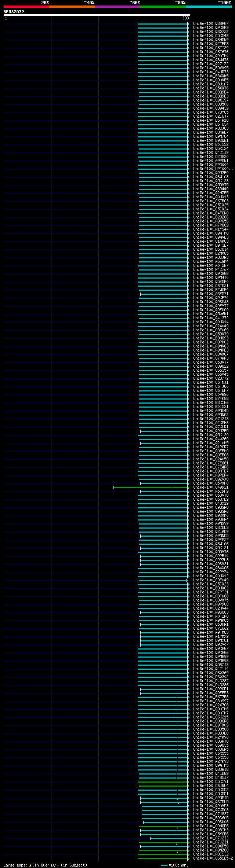235x868 pixels.
Task: Select label UniRef100_A8SJQ3
Action: pyautogui.click(x=211, y=128)
